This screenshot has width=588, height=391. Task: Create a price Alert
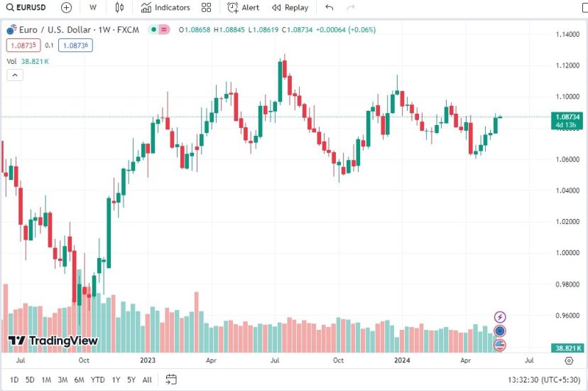tap(244, 8)
